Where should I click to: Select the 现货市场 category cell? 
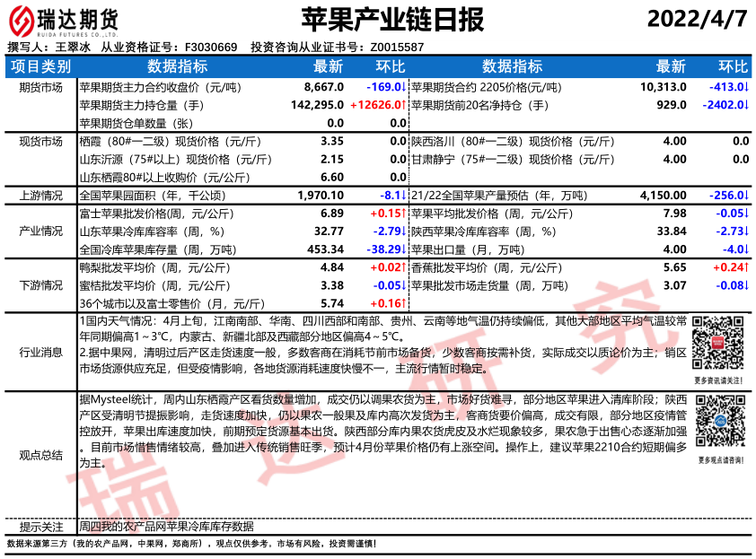coord(40,142)
